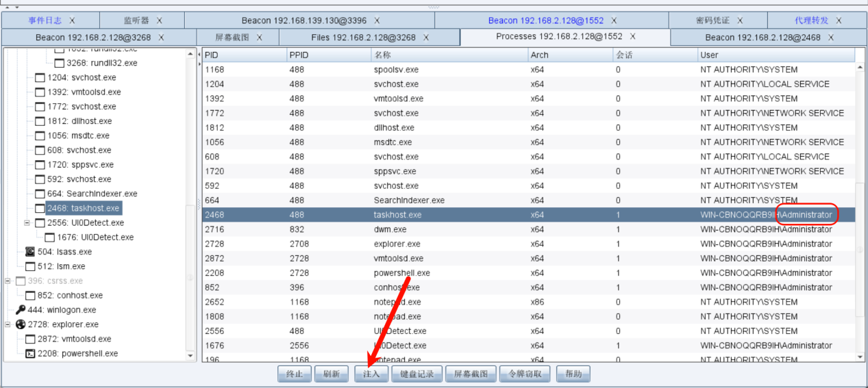Click the grayed icon beside 396: csrss.exe
Image resolution: width=868 pixels, height=388 pixels.
point(21,281)
